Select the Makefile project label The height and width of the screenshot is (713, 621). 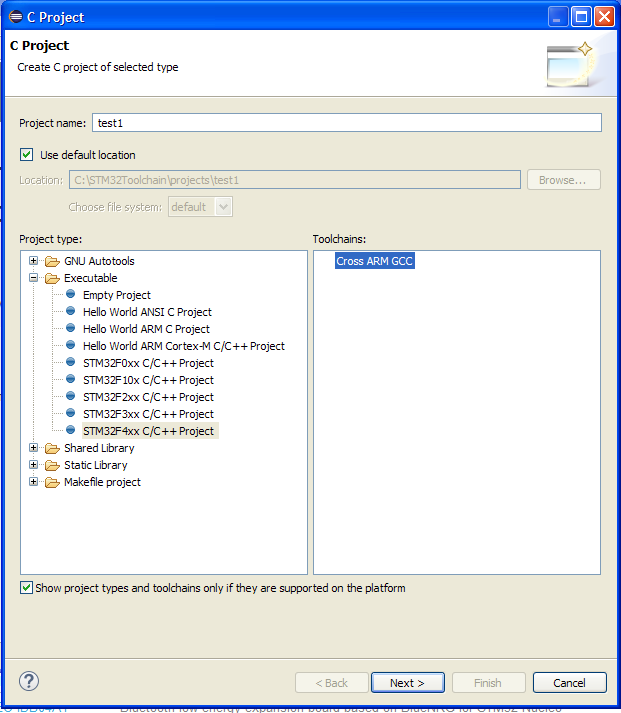click(x=102, y=482)
